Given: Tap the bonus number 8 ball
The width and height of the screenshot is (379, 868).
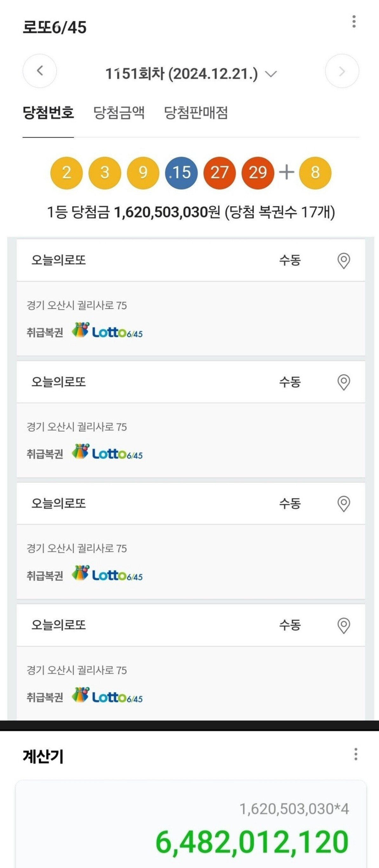Looking at the screenshot, I should (x=315, y=173).
